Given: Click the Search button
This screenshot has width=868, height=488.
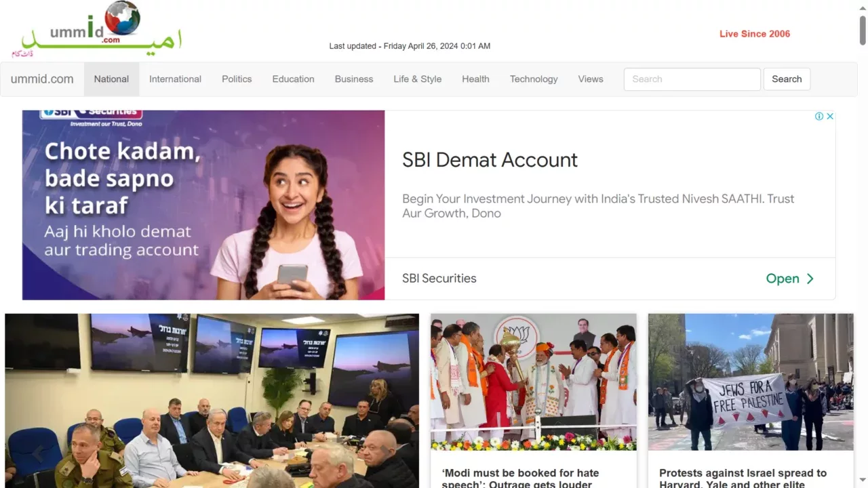Looking at the screenshot, I should 787,79.
